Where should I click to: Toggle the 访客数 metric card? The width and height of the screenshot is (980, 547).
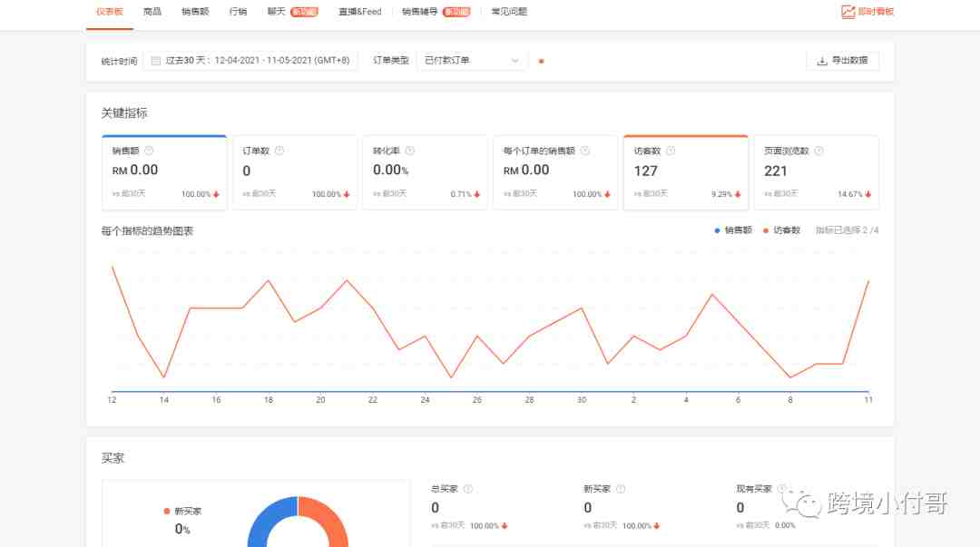(686, 172)
